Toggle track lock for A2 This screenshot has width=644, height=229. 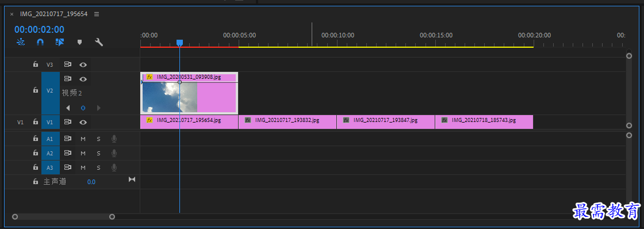click(36, 153)
